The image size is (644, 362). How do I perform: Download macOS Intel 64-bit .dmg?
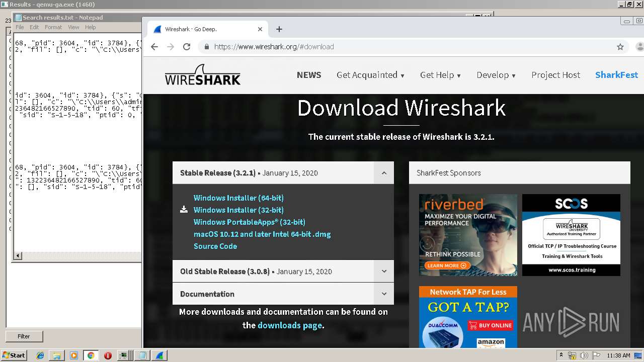coord(262,234)
